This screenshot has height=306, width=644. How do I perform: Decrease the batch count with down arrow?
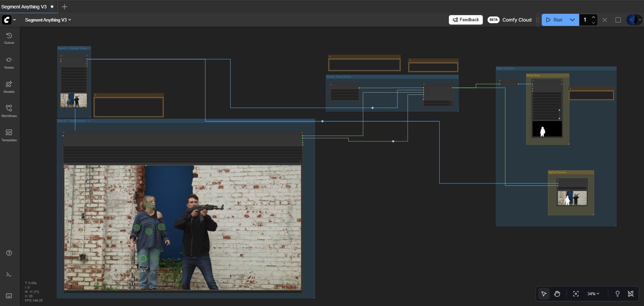593,22
